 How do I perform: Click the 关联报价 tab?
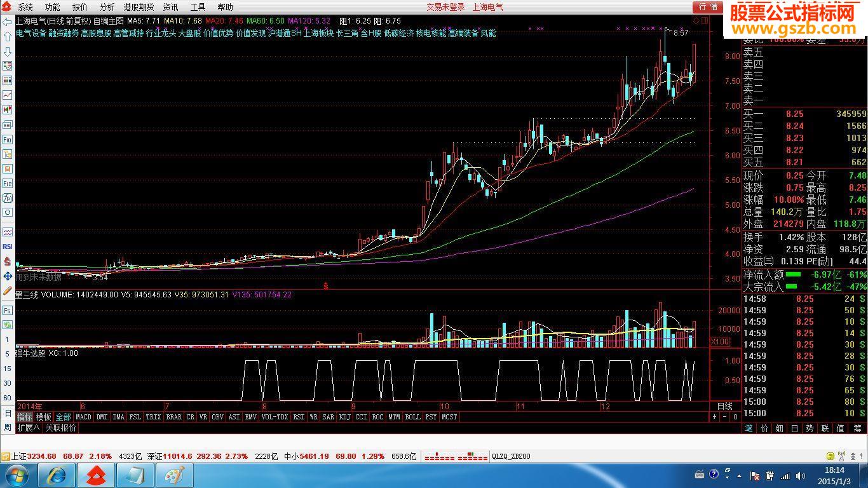60,428
